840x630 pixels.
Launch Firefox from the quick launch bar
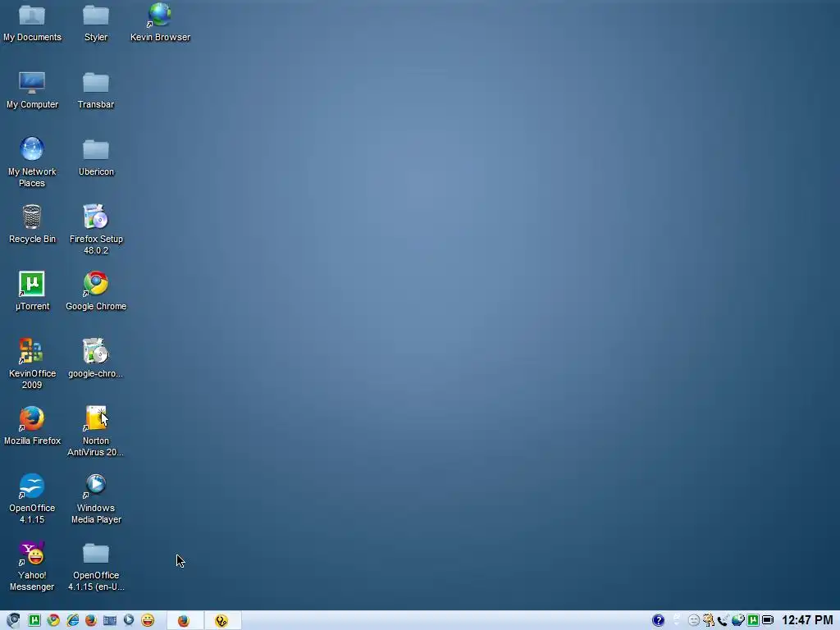[91, 620]
